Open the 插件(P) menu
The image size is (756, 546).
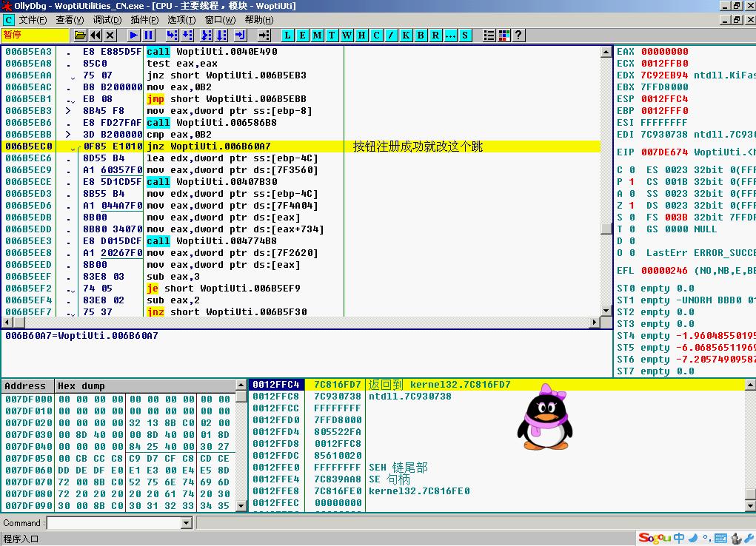pos(144,20)
